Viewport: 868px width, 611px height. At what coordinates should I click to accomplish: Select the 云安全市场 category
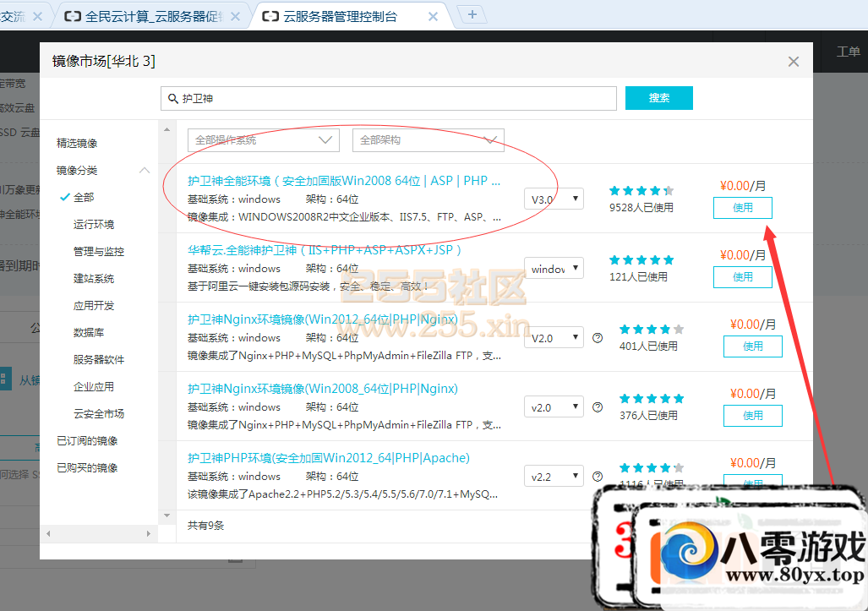pyautogui.click(x=99, y=414)
